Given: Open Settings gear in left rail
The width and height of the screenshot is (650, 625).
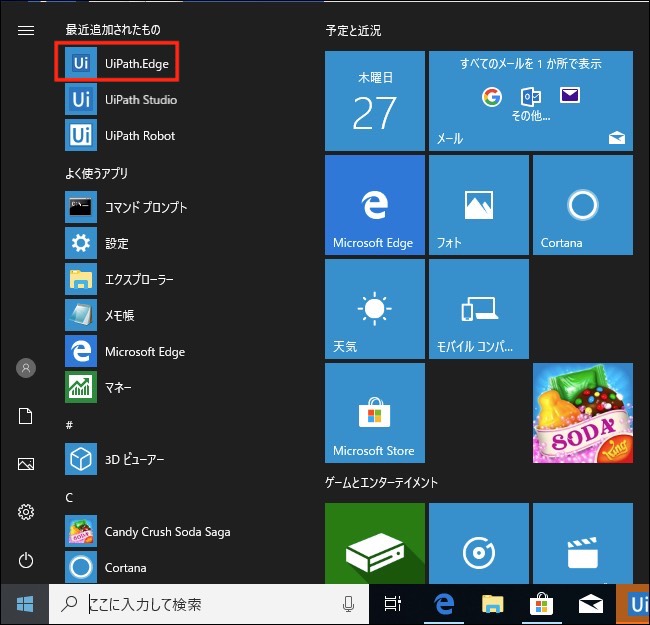Looking at the screenshot, I should (26, 512).
